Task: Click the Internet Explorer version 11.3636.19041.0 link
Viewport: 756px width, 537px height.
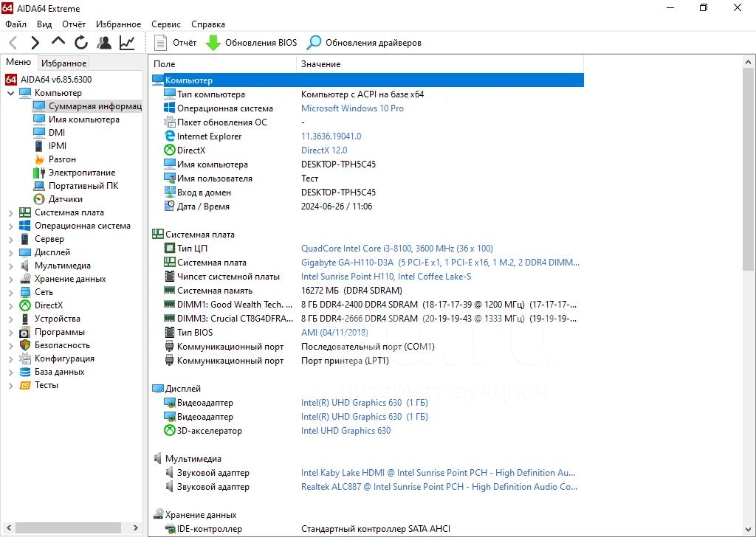Action: [331, 136]
